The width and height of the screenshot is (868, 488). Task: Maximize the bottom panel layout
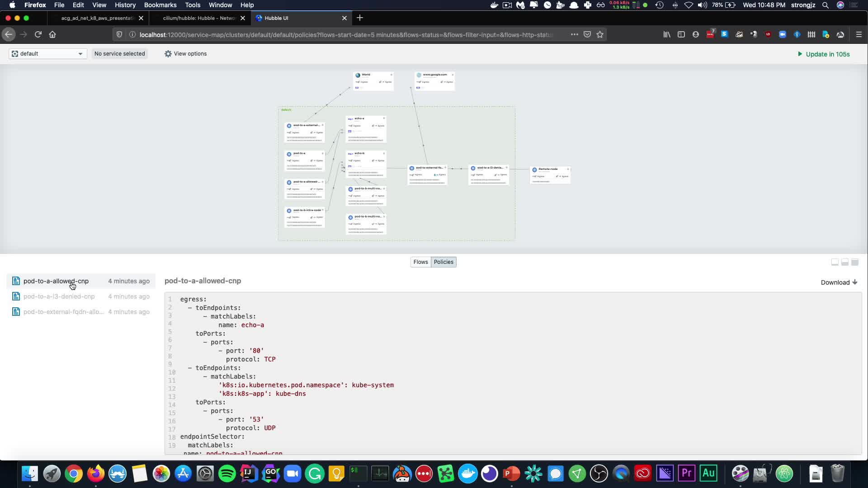coord(855,262)
